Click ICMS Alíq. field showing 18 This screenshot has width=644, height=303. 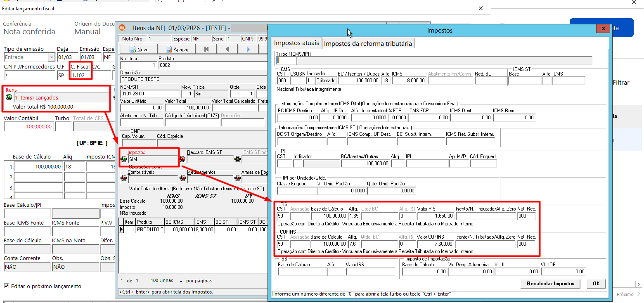tap(386, 81)
